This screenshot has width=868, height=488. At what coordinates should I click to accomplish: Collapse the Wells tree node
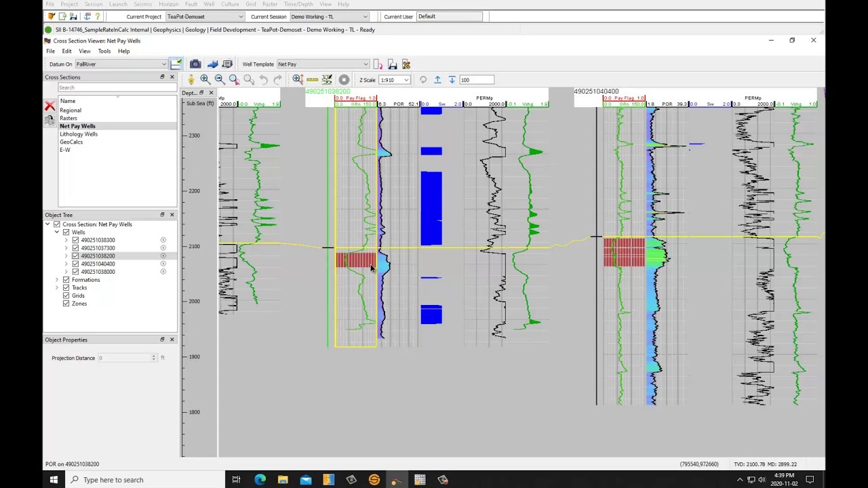click(x=57, y=232)
